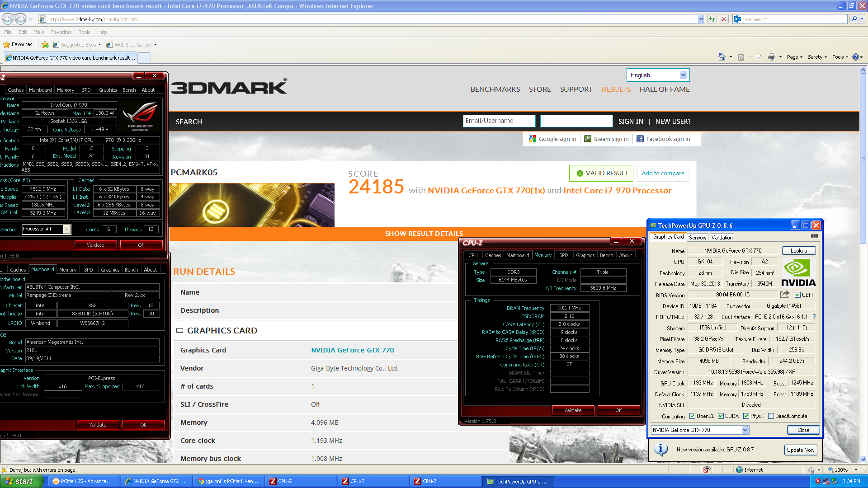
Task: Click the SIGN IN link
Action: tap(631, 121)
